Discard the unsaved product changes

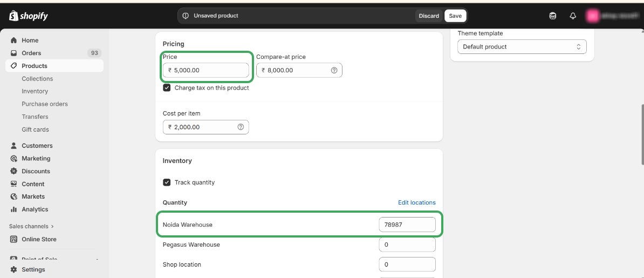[429, 16]
